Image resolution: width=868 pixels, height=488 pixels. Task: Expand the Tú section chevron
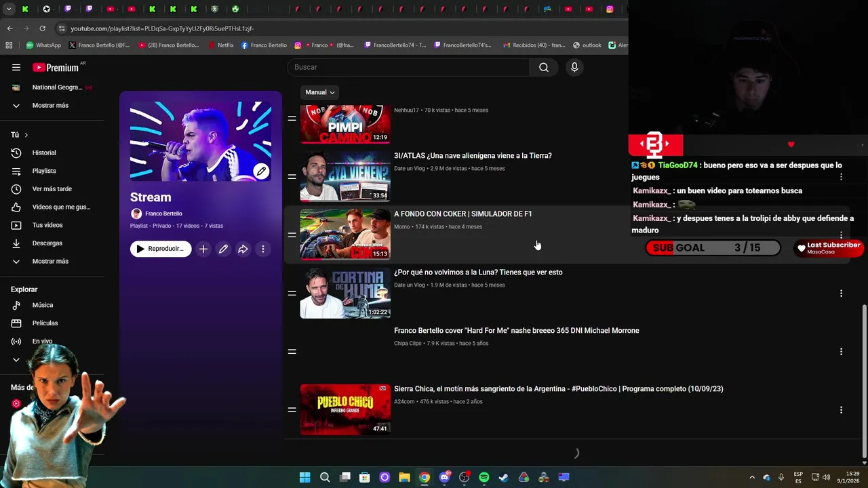[26, 135]
